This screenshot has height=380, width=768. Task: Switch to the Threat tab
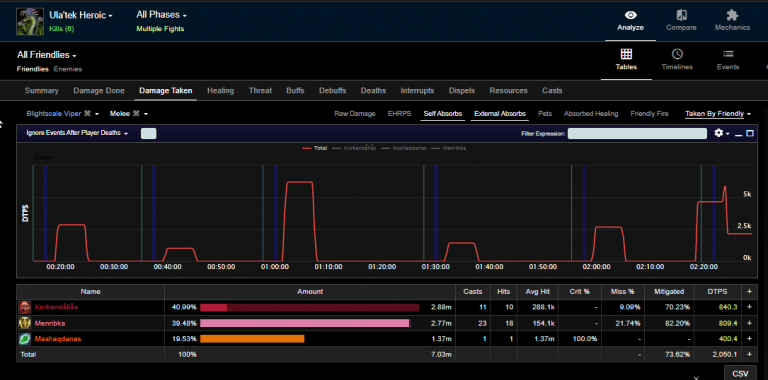click(x=260, y=91)
